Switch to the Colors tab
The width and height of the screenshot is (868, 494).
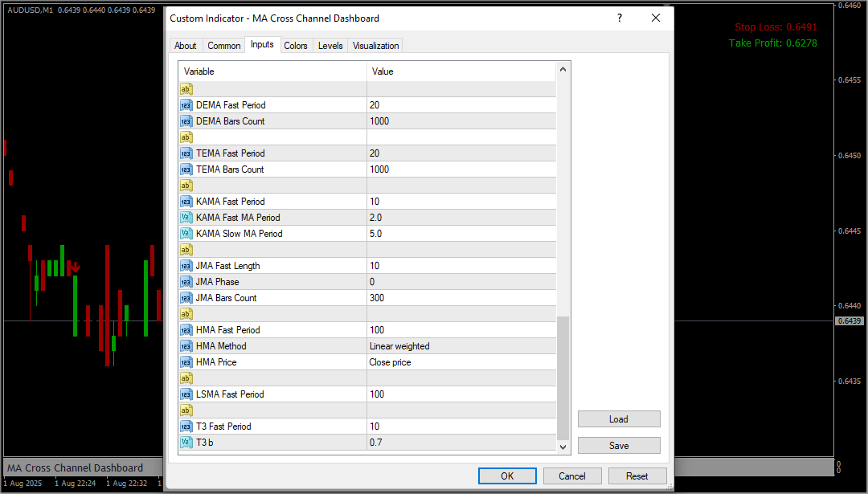pos(296,46)
